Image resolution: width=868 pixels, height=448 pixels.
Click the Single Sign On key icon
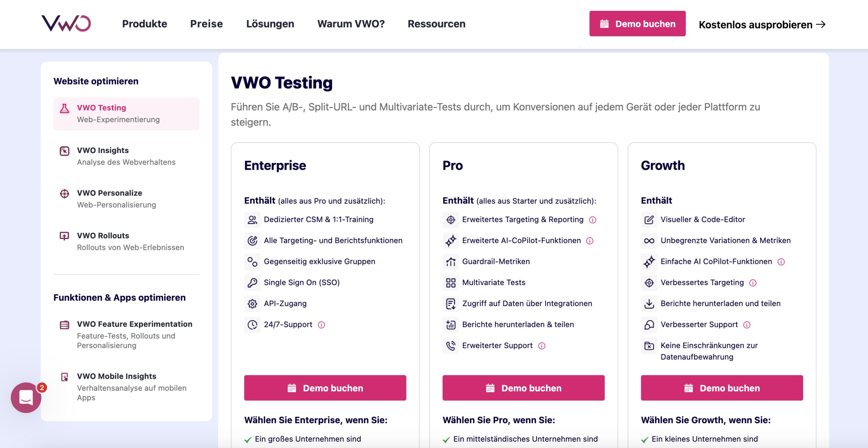point(252,282)
